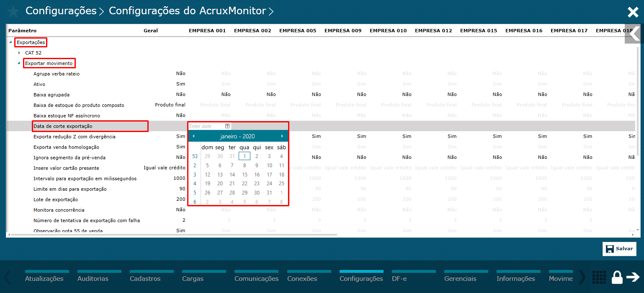Pick January 31 in the calendar
Viewport: 644px width, 293px height.
pos(269,193)
